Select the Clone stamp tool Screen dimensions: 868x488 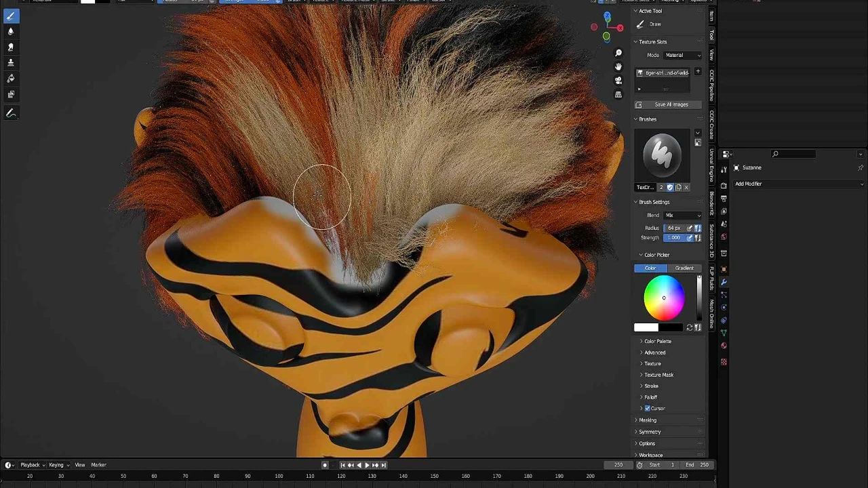click(x=11, y=62)
